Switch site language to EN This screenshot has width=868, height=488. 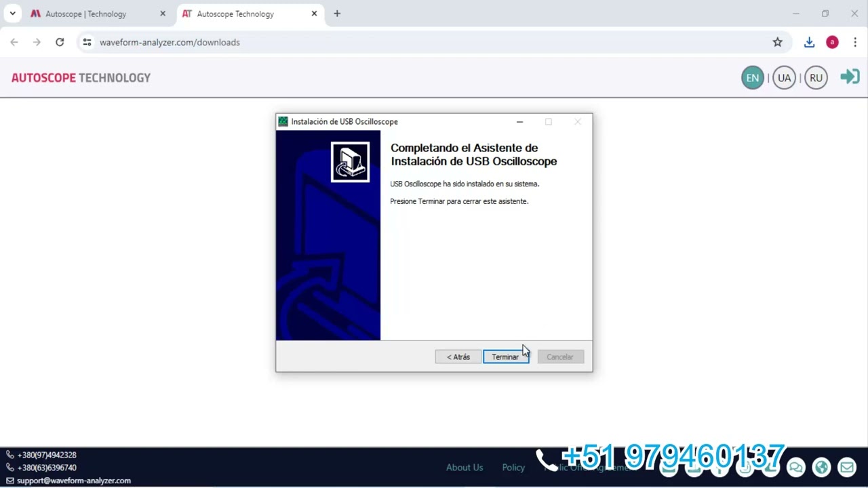[753, 78]
